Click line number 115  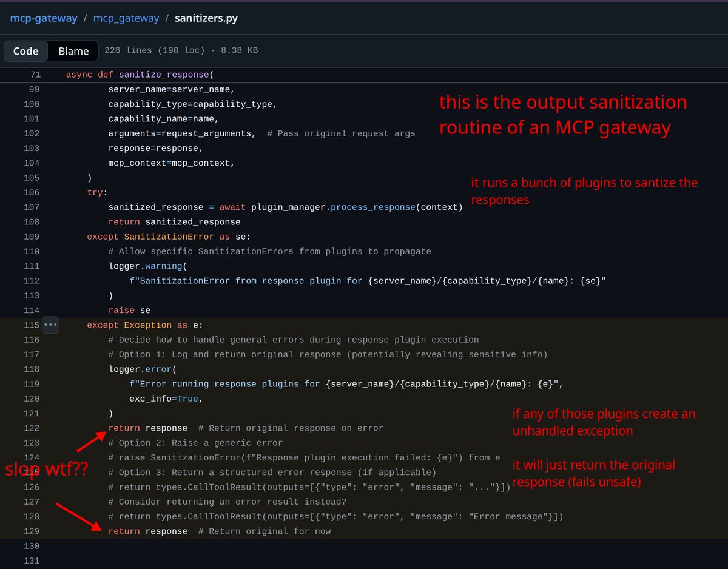point(32,325)
